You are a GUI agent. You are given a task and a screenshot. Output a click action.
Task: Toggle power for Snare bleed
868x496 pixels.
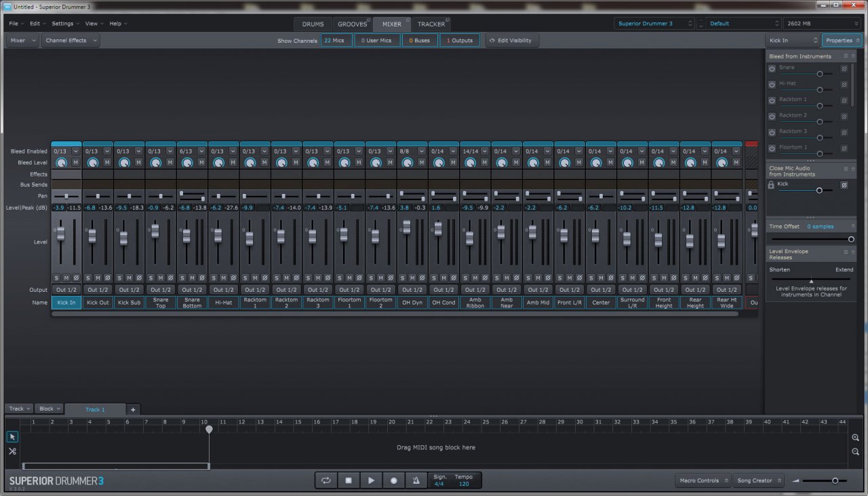[x=772, y=69]
